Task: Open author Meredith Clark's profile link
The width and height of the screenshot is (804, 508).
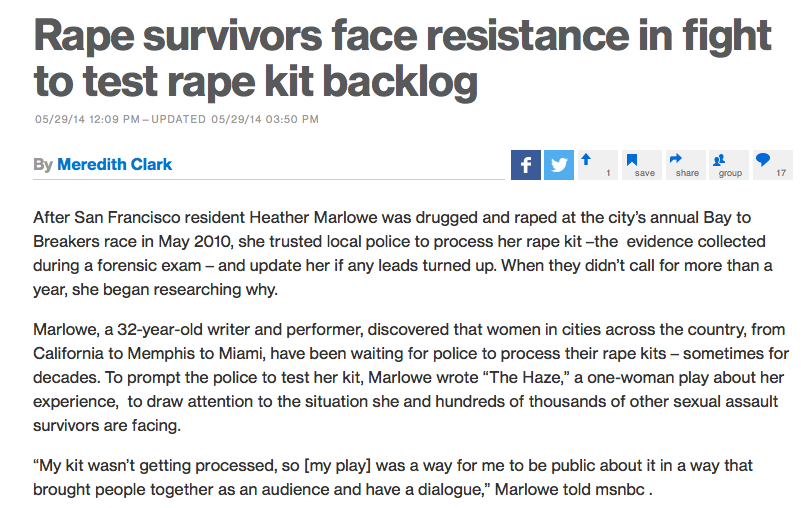Action: [x=115, y=164]
